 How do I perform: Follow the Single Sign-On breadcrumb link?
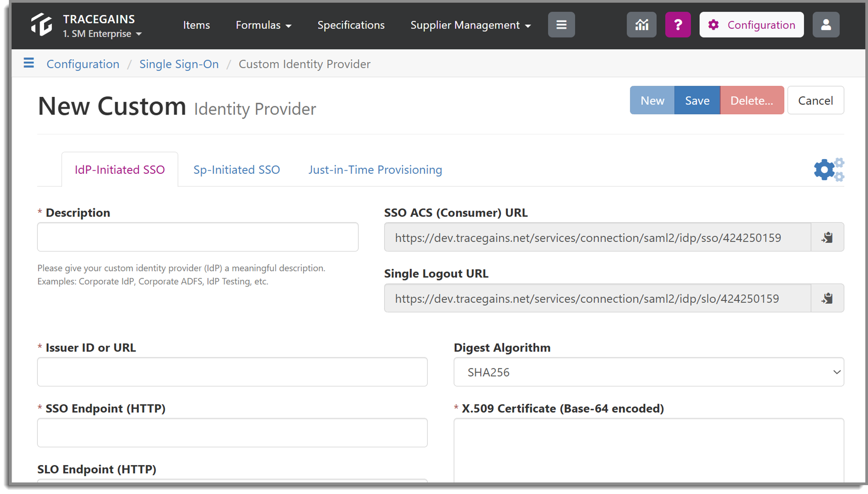[179, 64]
